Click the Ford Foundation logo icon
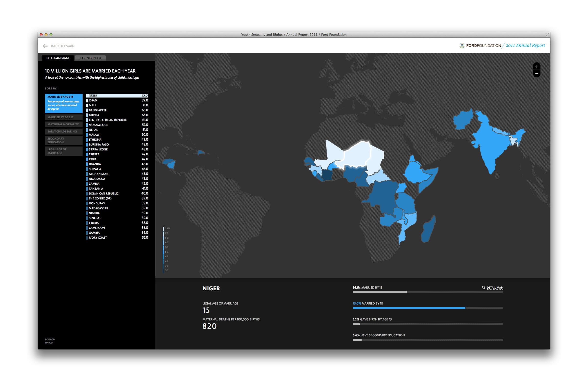 462,45
